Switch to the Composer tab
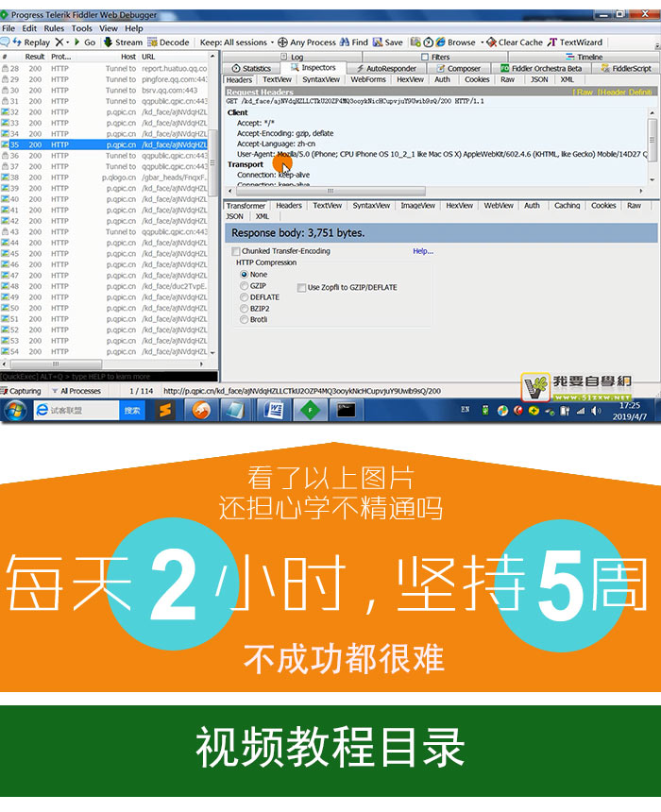 pos(459,68)
